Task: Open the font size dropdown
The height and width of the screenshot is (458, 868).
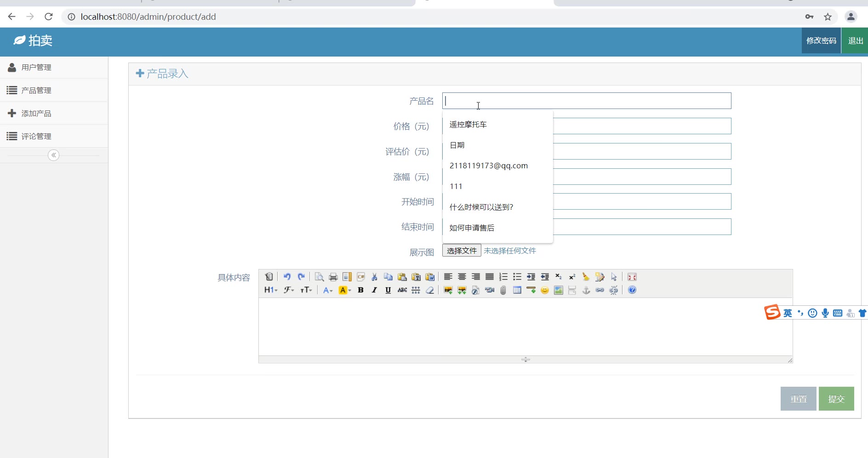Action: [306, 290]
